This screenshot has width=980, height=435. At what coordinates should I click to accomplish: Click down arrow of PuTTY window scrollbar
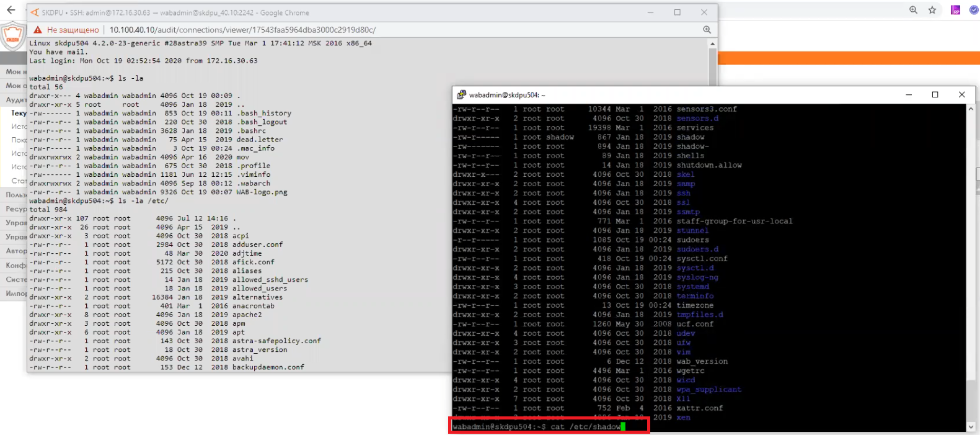pyautogui.click(x=971, y=427)
